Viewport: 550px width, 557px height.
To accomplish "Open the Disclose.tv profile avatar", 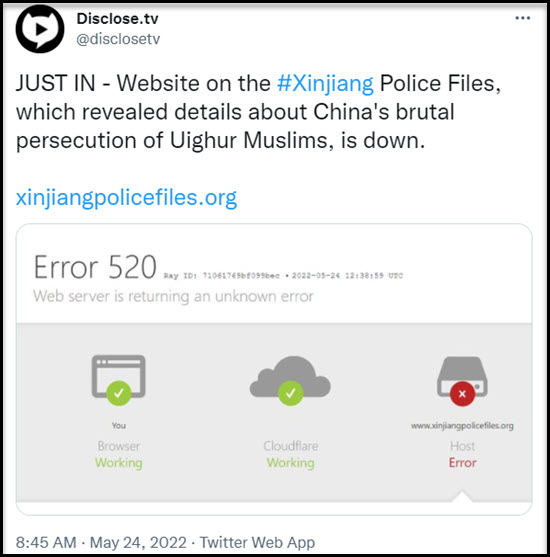I will (40, 29).
